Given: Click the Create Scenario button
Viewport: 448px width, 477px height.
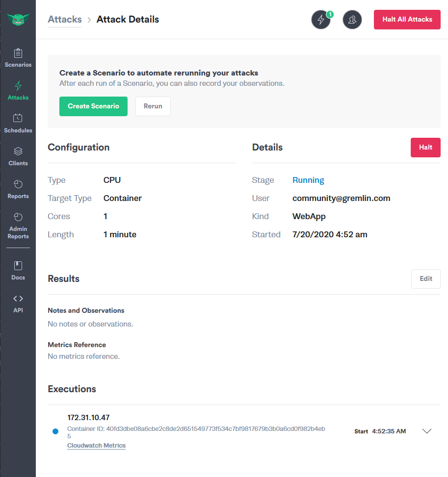Looking at the screenshot, I should [x=93, y=106].
